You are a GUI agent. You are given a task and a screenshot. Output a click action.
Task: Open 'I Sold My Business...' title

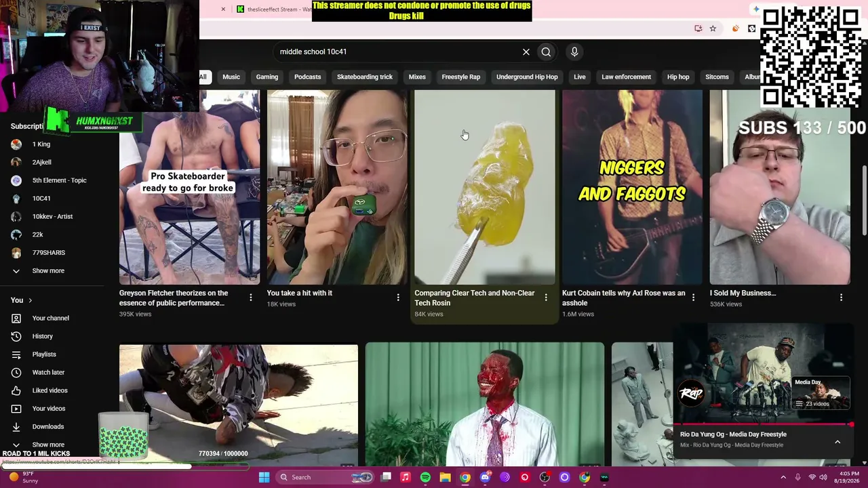coord(743,293)
